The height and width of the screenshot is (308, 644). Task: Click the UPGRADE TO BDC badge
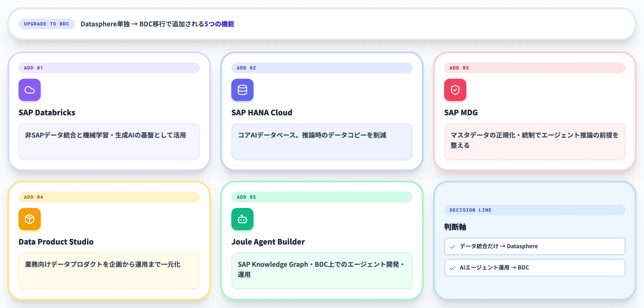point(46,24)
